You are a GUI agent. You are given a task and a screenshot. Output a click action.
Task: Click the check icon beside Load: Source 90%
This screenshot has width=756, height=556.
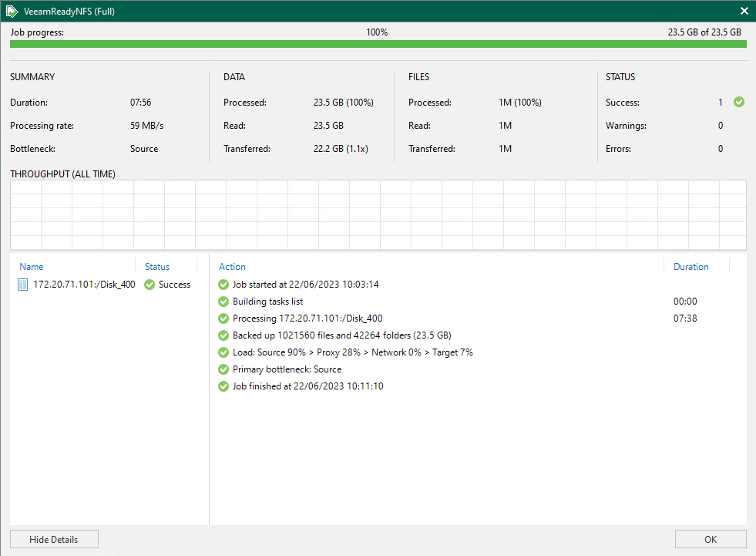(x=223, y=352)
